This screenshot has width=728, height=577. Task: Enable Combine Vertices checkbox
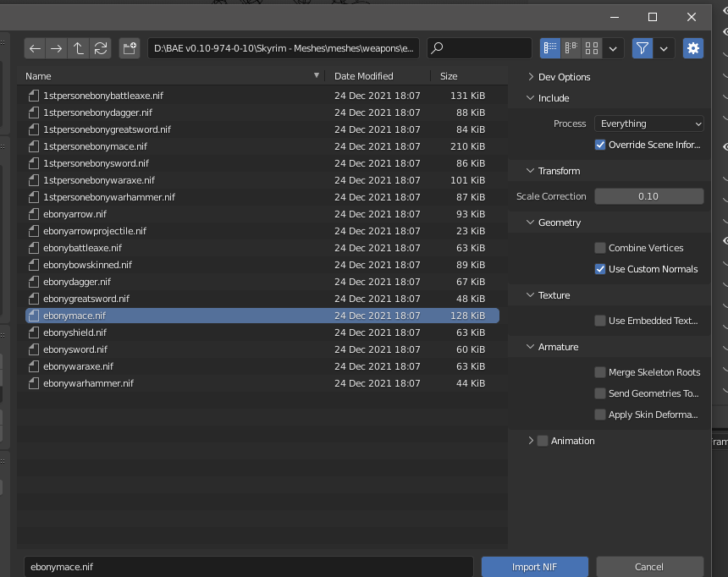coord(600,248)
